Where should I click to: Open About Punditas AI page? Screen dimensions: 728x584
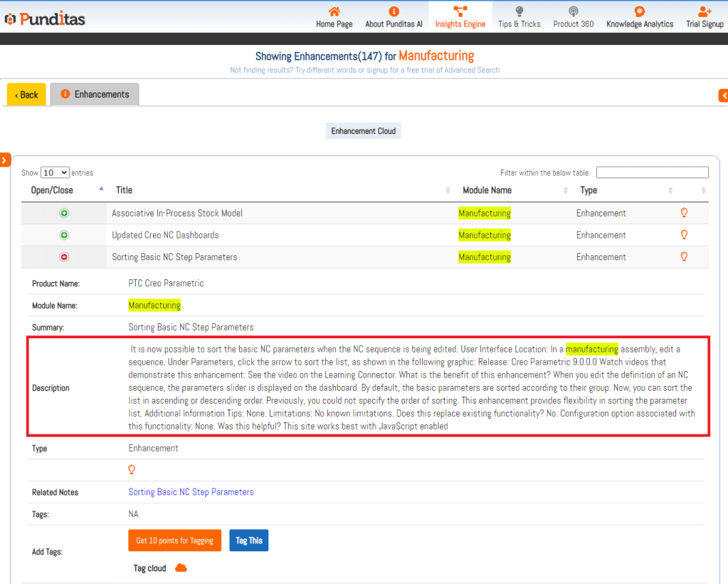(x=394, y=17)
